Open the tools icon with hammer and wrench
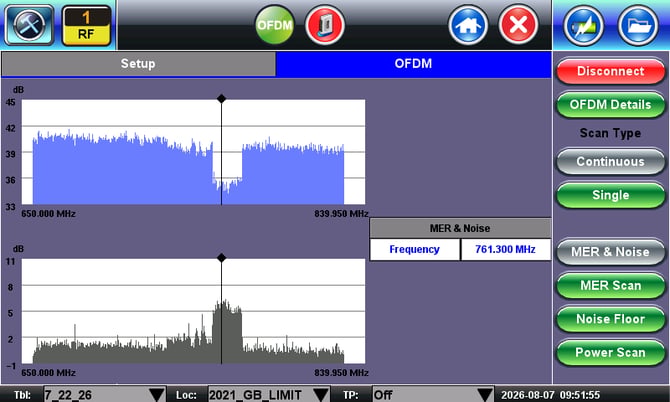Screen dimensions: 670x402 [x=29, y=25]
